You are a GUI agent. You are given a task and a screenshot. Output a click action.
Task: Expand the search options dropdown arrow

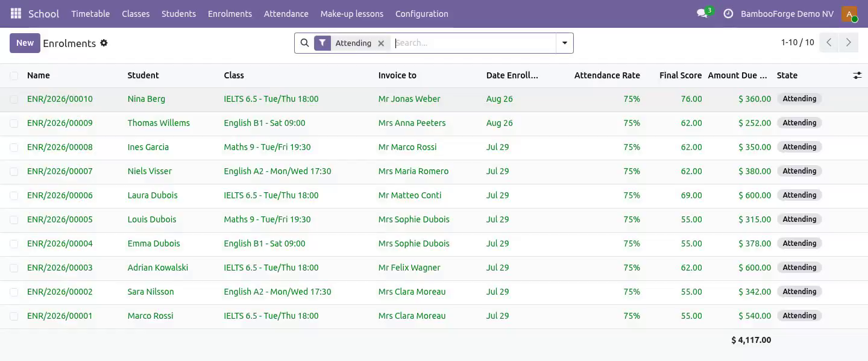(565, 43)
